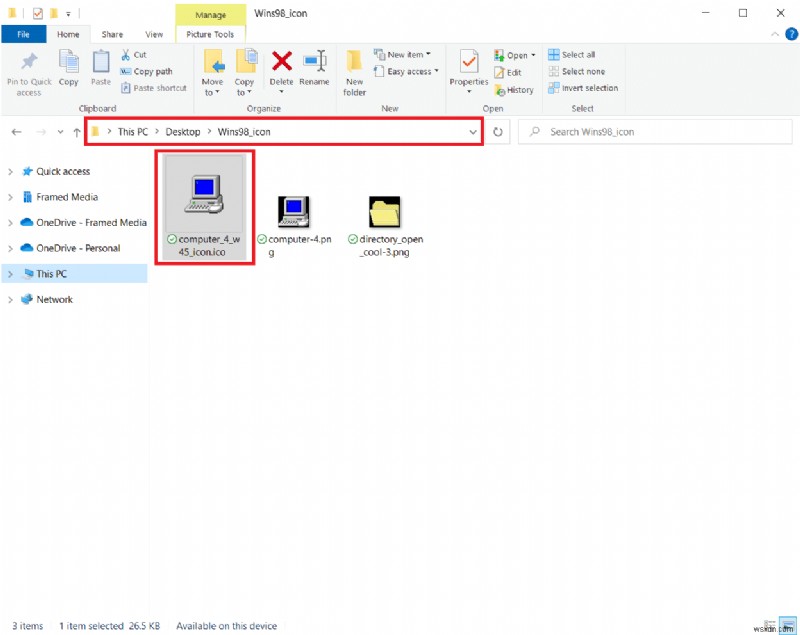This screenshot has height=635, width=800.
Task: Open the File menu
Action: tap(23, 34)
